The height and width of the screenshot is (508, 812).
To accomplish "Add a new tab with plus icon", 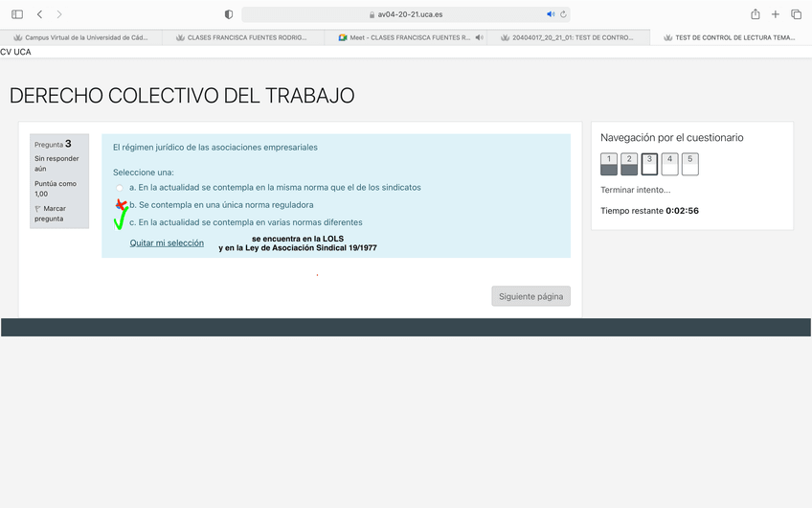I will pos(776,14).
